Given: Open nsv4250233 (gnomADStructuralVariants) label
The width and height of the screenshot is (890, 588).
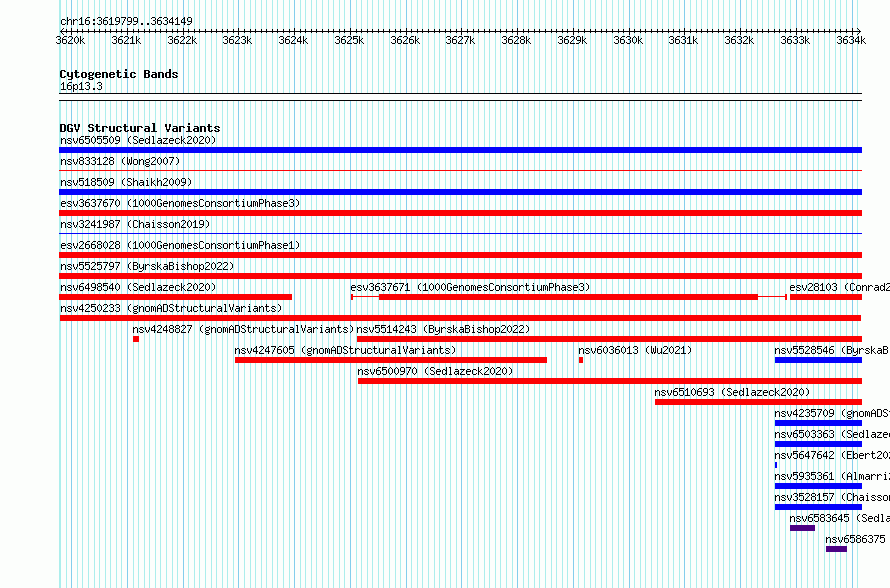Looking at the screenshot, I should coord(171,308).
